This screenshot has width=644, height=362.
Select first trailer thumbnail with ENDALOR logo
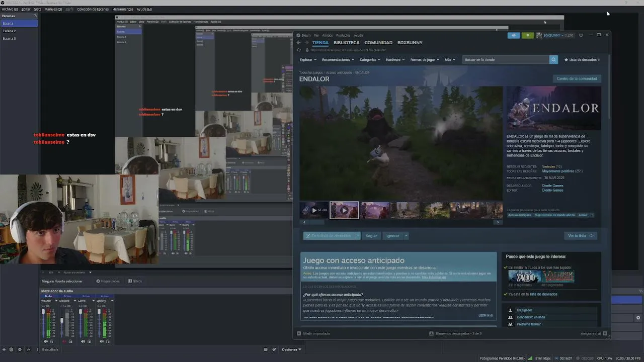click(314, 210)
